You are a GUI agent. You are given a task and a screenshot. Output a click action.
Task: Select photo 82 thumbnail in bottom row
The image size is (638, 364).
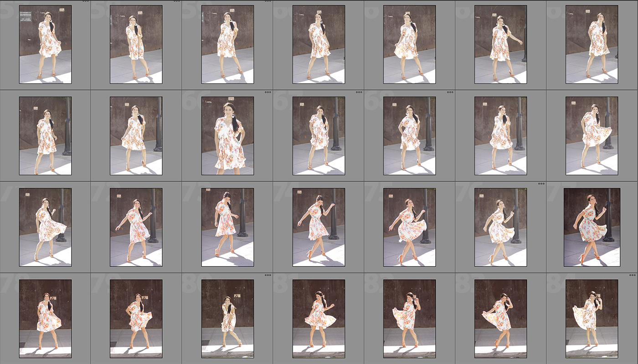point(409,318)
